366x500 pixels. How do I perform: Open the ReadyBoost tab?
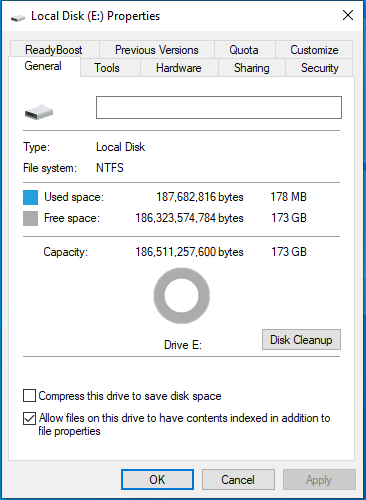pyautogui.click(x=54, y=50)
